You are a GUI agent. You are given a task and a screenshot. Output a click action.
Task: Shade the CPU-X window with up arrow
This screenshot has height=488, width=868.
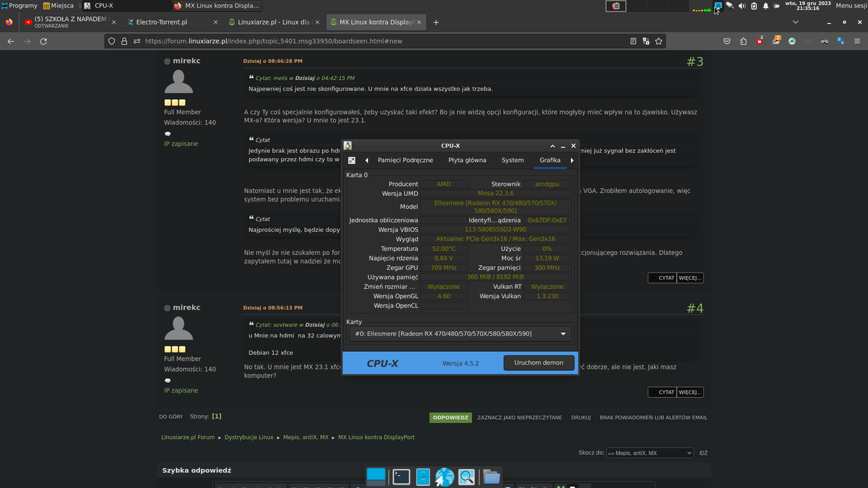tap(553, 146)
